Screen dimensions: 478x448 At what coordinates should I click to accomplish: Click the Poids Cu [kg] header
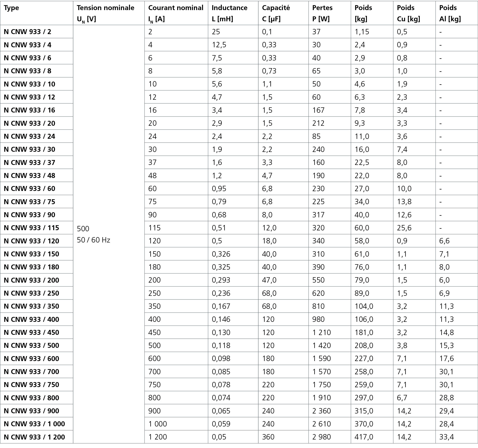[408, 13]
